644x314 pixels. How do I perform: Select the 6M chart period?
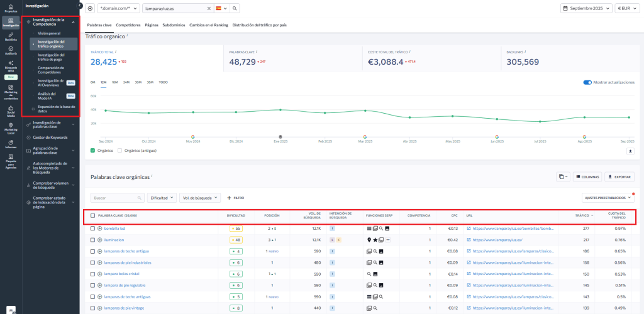pyautogui.click(x=93, y=82)
